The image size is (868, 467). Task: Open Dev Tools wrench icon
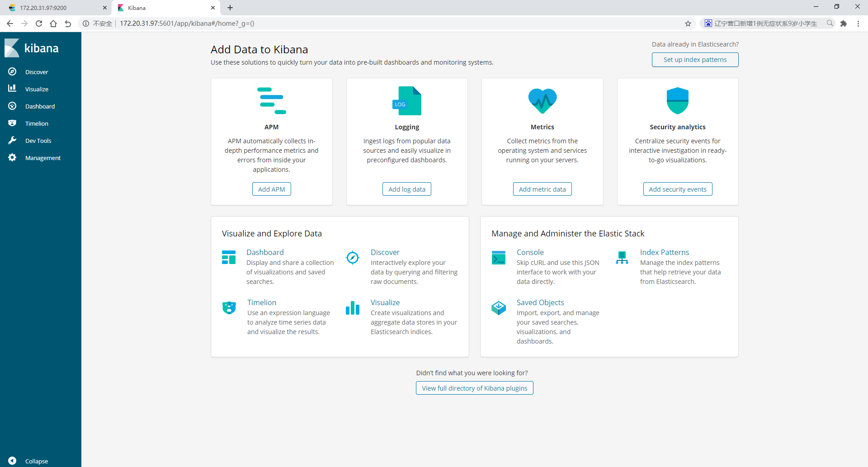pyautogui.click(x=12, y=140)
